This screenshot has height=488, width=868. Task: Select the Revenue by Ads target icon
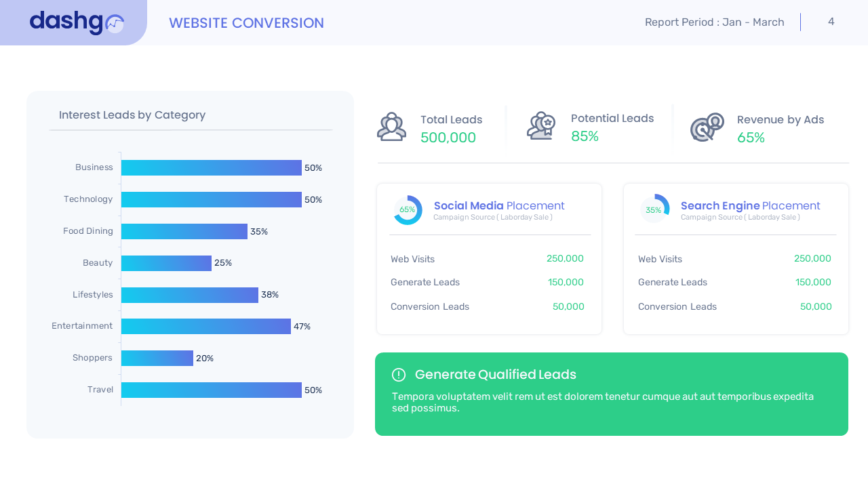click(x=707, y=126)
